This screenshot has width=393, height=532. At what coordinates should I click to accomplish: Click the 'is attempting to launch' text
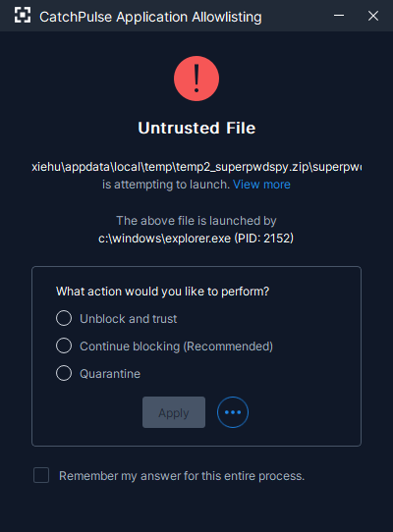pos(166,185)
